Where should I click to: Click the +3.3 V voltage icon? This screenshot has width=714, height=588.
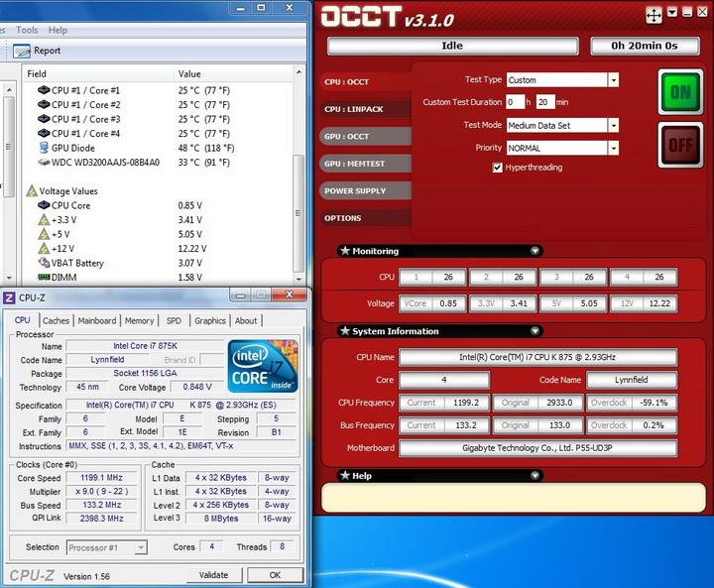[x=44, y=219]
